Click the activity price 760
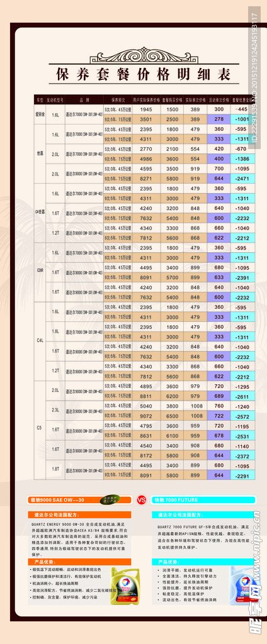 [219, 406]
